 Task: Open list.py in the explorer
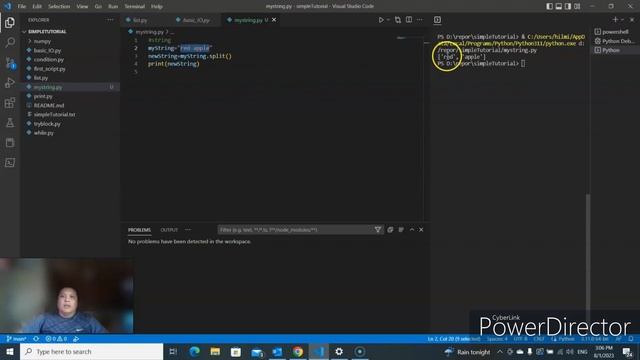click(x=41, y=78)
